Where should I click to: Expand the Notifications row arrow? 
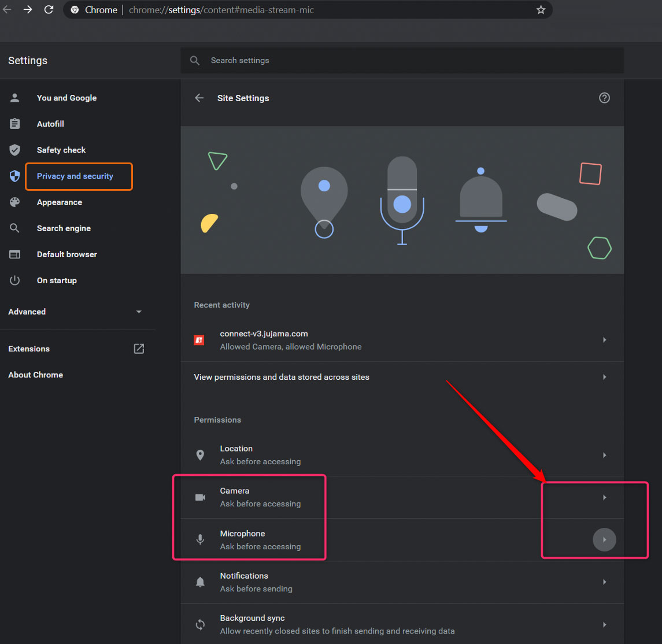tap(605, 582)
